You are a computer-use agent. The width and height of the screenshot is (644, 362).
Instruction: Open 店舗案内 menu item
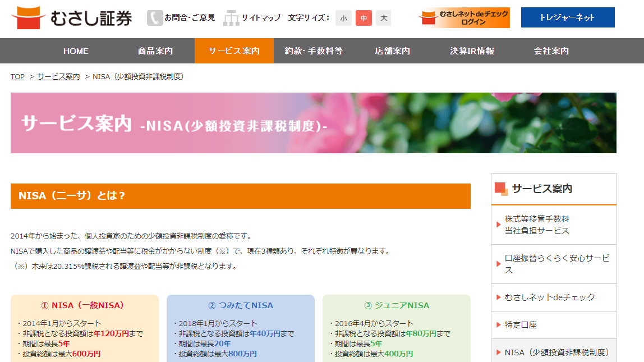pyautogui.click(x=392, y=51)
